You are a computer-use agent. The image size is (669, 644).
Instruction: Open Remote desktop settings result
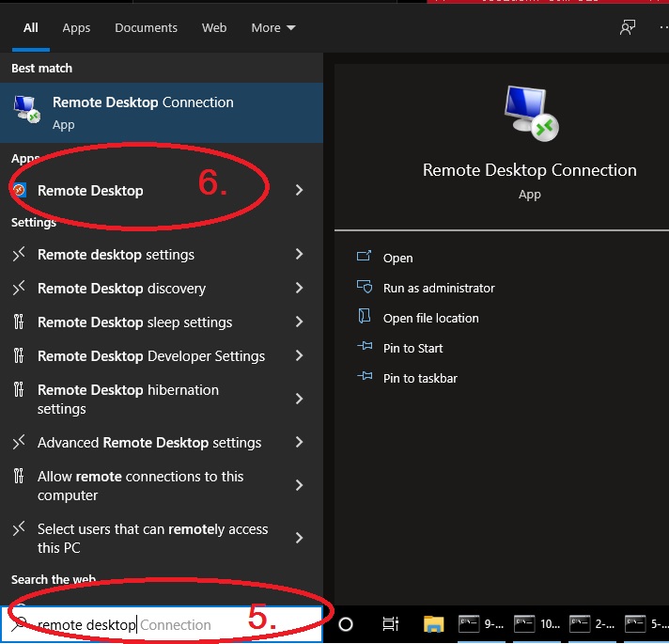(x=162, y=255)
